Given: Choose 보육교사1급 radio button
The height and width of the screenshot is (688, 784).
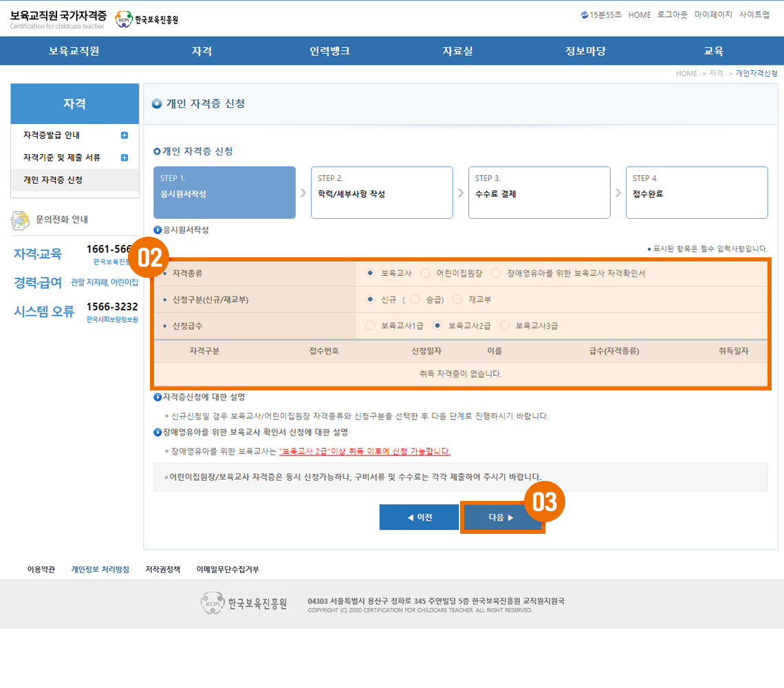Looking at the screenshot, I should [x=371, y=325].
